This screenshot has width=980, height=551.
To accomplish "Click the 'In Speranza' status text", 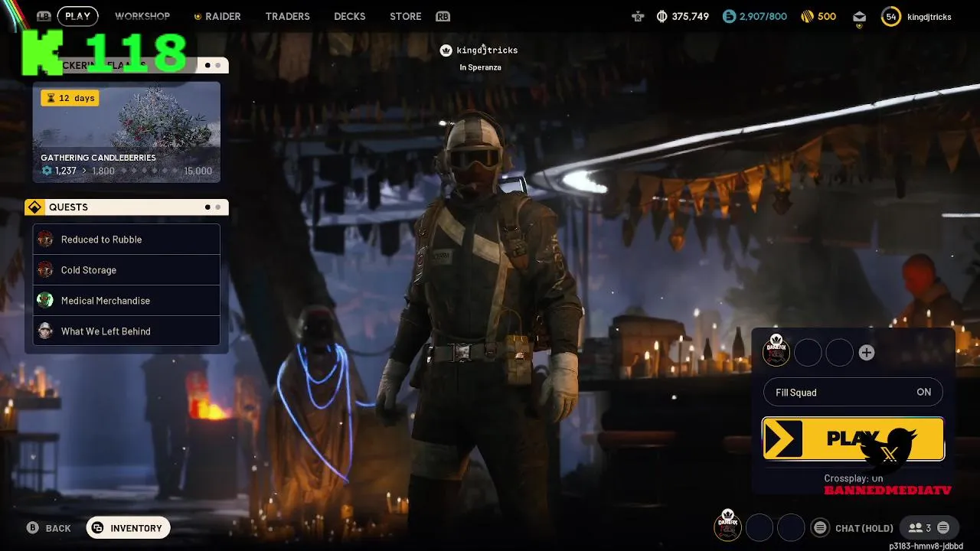I will click(x=480, y=67).
